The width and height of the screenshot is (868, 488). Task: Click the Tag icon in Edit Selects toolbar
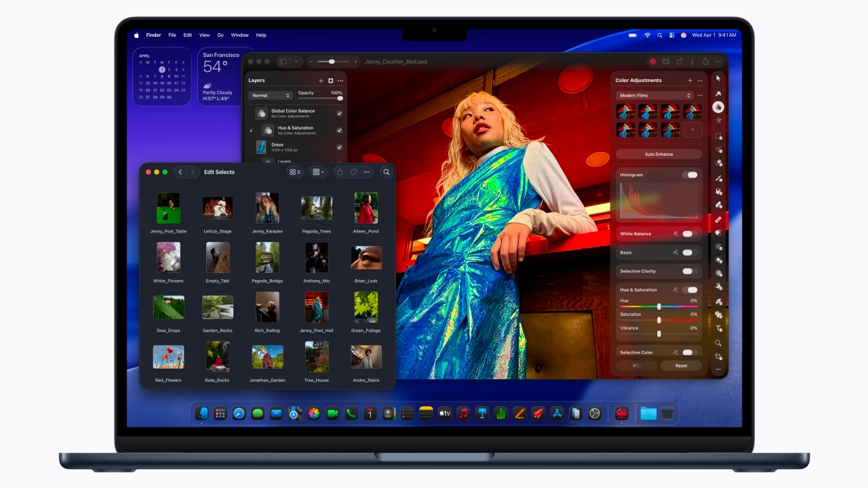pyautogui.click(x=353, y=171)
